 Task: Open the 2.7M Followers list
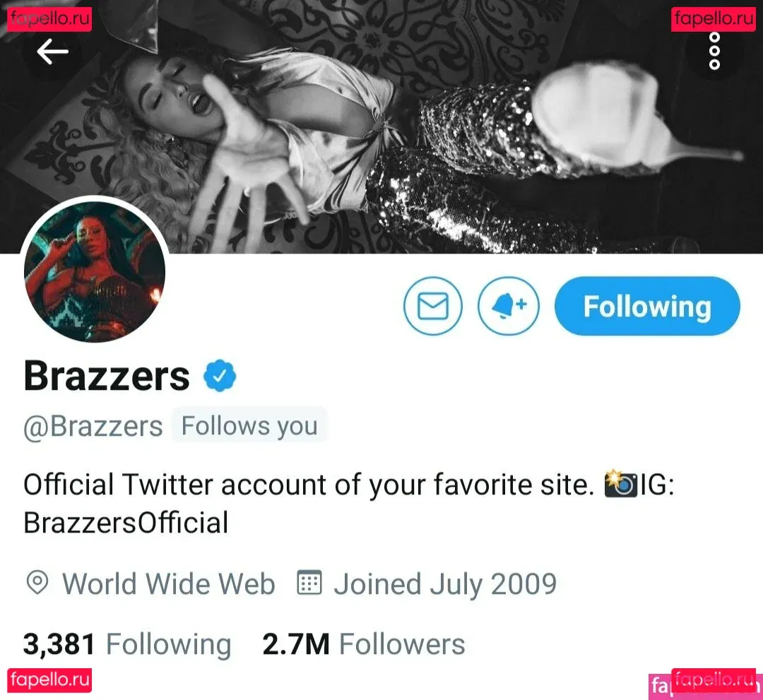click(364, 644)
